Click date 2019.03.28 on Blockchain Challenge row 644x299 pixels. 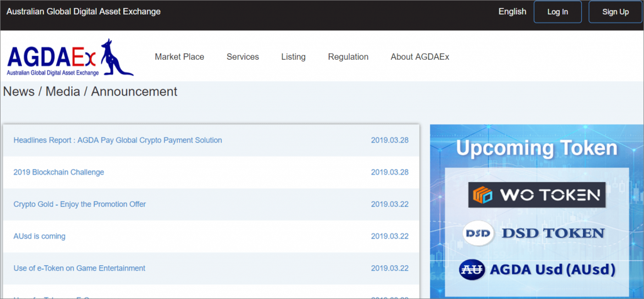point(390,172)
